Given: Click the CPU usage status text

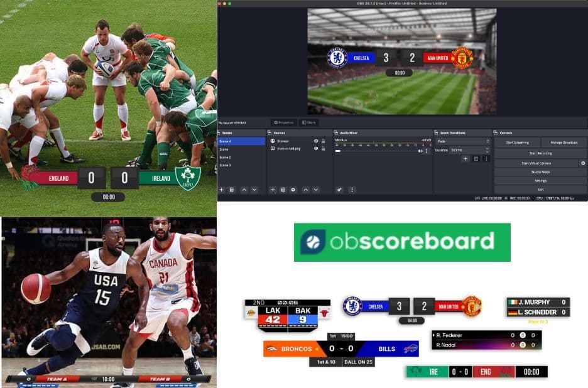Looking at the screenshot, I should click(x=555, y=198).
